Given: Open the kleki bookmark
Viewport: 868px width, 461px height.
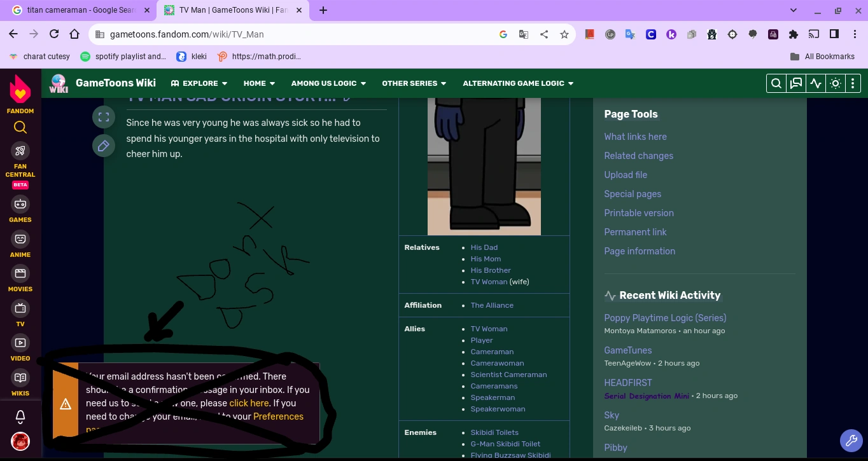Looking at the screenshot, I should (192, 57).
